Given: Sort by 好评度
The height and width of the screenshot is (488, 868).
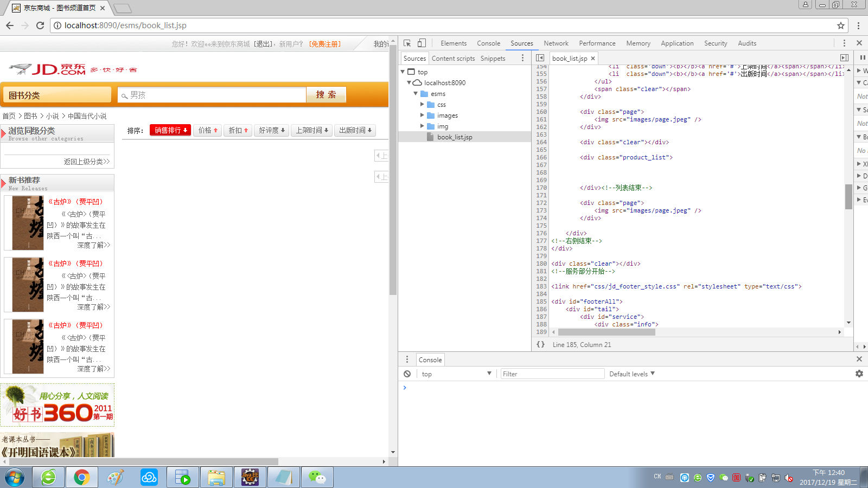Looking at the screenshot, I should pyautogui.click(x=271, y=130).
